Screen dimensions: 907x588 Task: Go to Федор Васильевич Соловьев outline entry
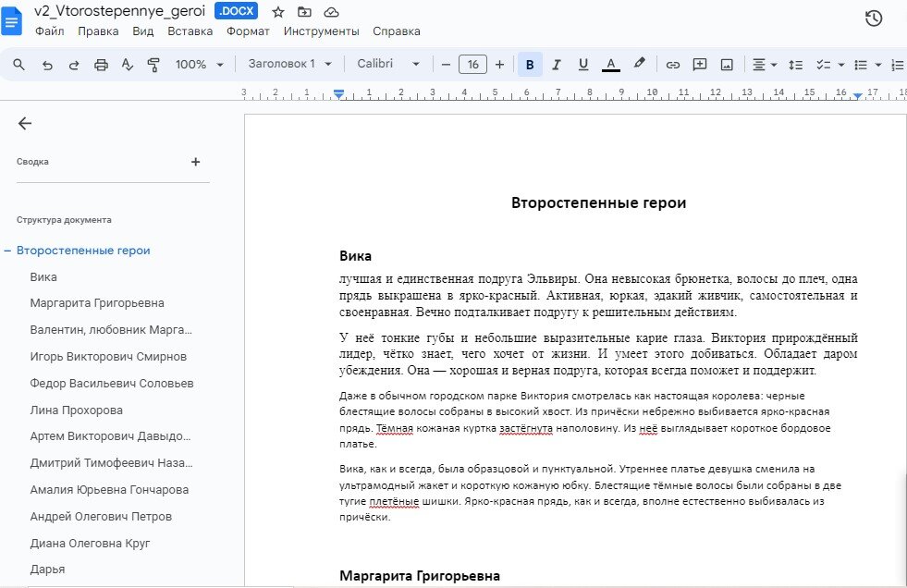pyautogui.click(x=112, y=384)
